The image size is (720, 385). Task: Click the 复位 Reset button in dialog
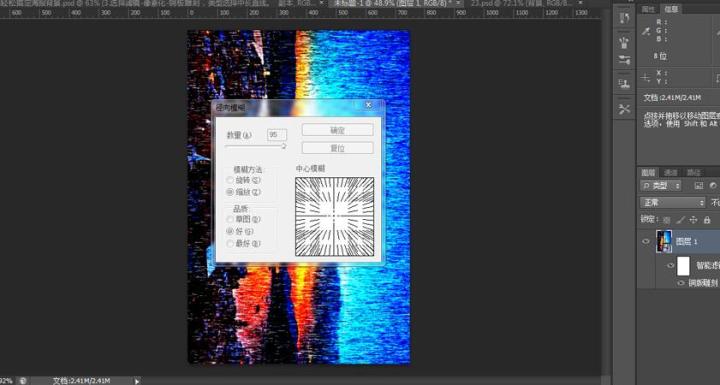[338, 148]
